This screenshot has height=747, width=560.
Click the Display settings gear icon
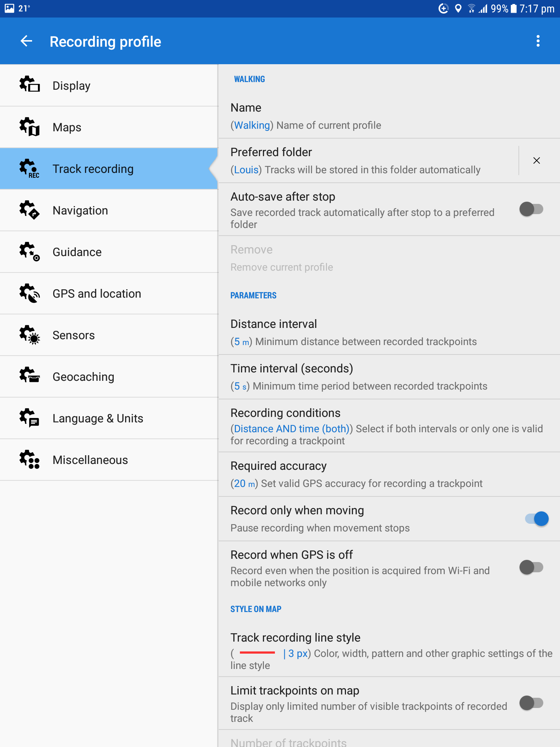pyautogui.click(x=30, y=85)
